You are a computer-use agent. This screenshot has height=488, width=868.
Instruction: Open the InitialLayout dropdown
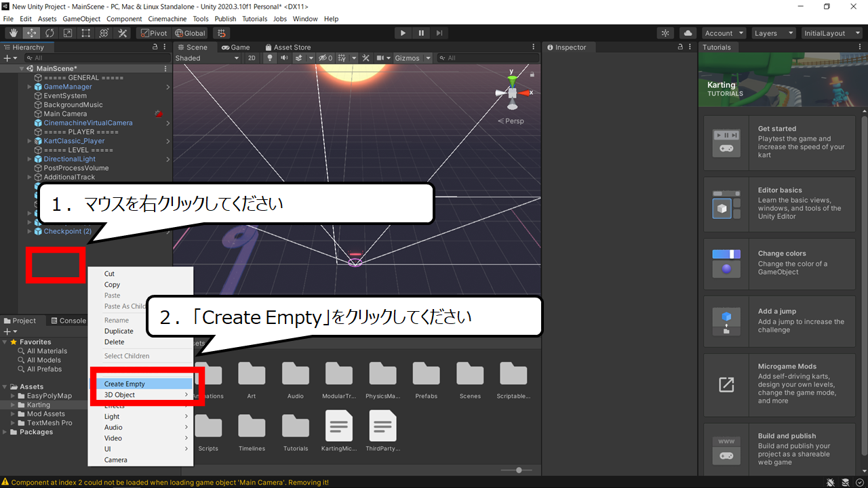832,33
